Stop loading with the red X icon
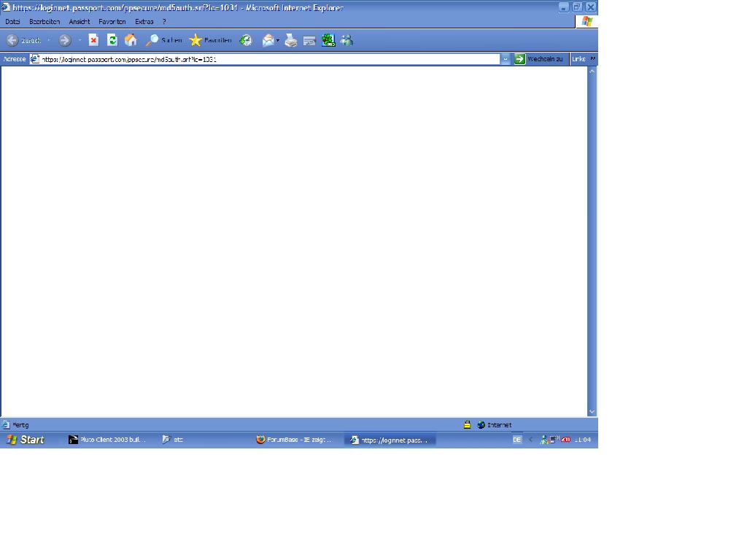The width and height of the screenshot is (747, 560). [93, 41]
